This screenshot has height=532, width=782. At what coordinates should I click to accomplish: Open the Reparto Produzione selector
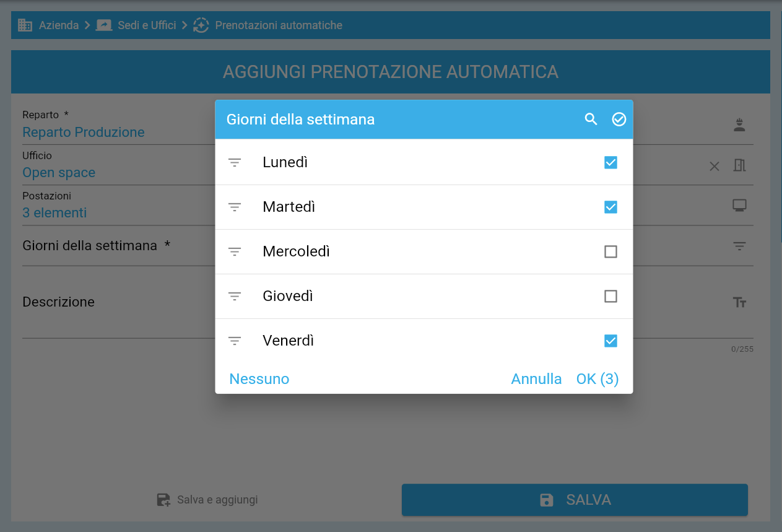(84, 132)
